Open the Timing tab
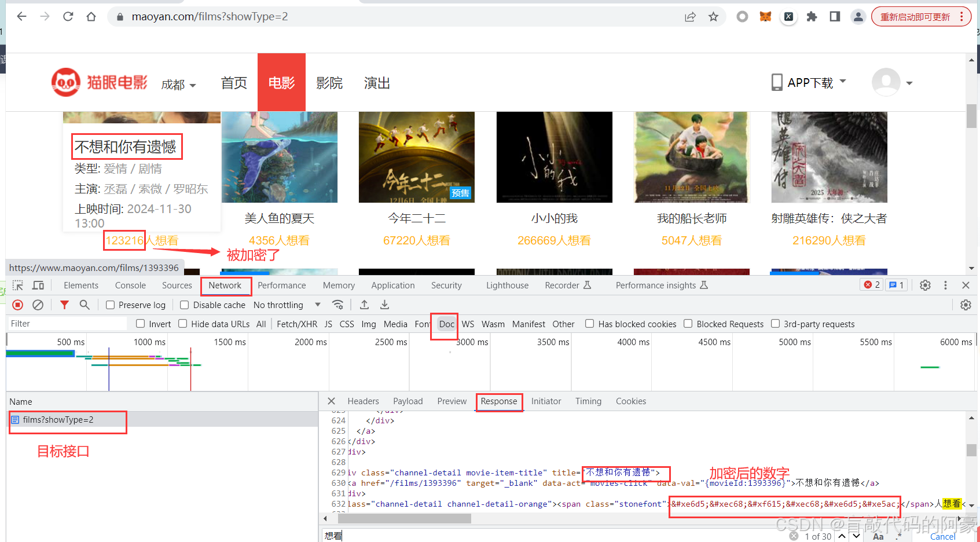 point(588,401)
